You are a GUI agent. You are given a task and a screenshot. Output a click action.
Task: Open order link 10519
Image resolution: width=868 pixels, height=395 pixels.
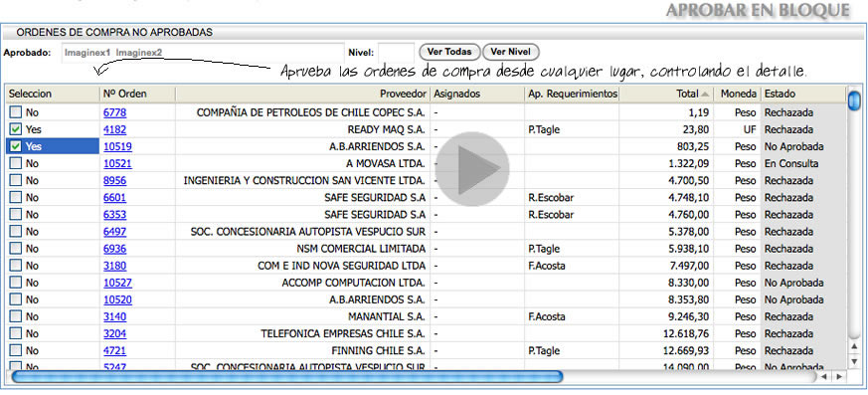[117, 147]
